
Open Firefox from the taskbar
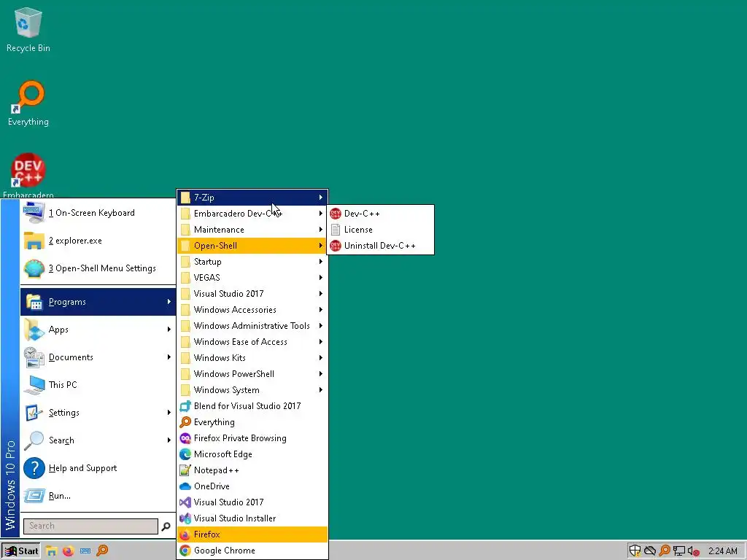[68, 551]
